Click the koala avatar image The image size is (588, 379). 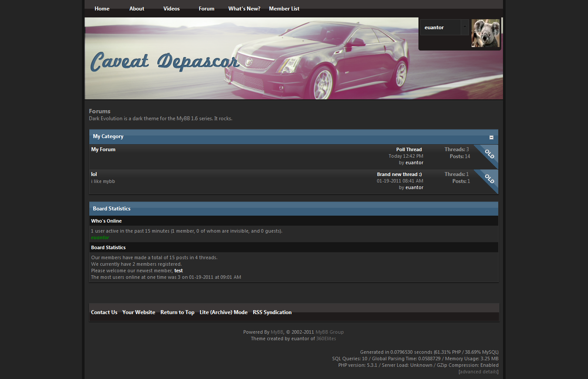coord(485,33)
